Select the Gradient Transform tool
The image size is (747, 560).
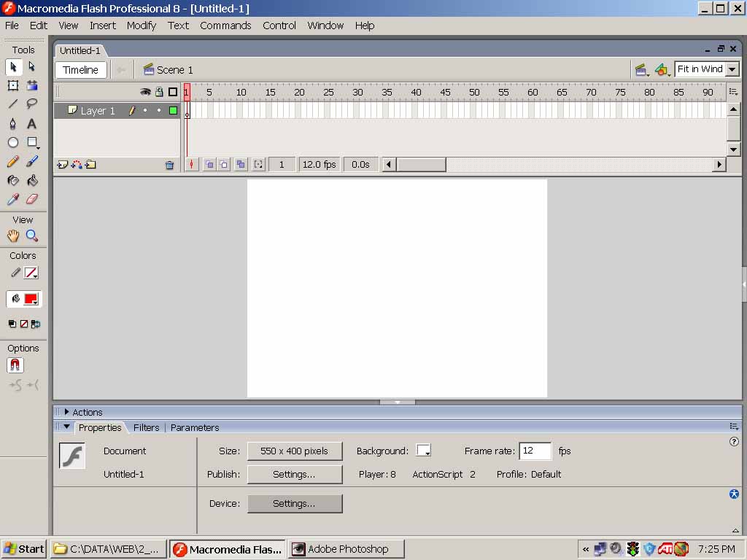pos(32,86)
